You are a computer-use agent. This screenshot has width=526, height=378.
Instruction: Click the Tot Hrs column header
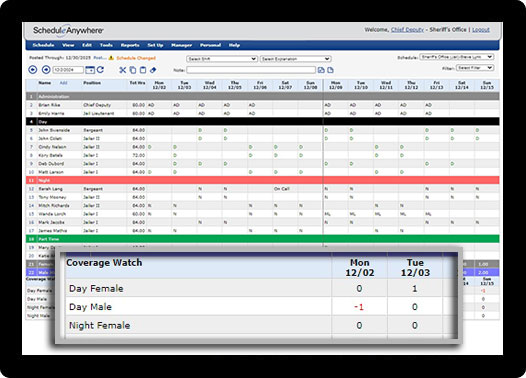pos(137,83)
